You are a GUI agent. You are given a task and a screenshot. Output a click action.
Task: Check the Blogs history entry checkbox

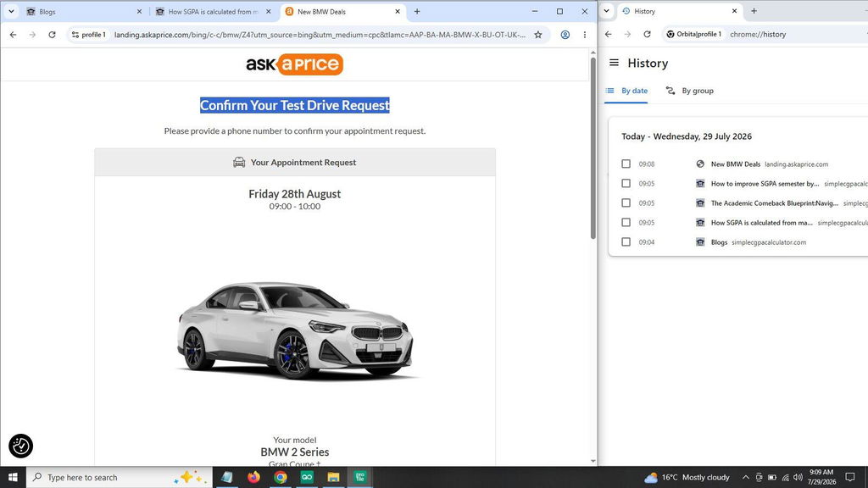click(x=626, y=241)
